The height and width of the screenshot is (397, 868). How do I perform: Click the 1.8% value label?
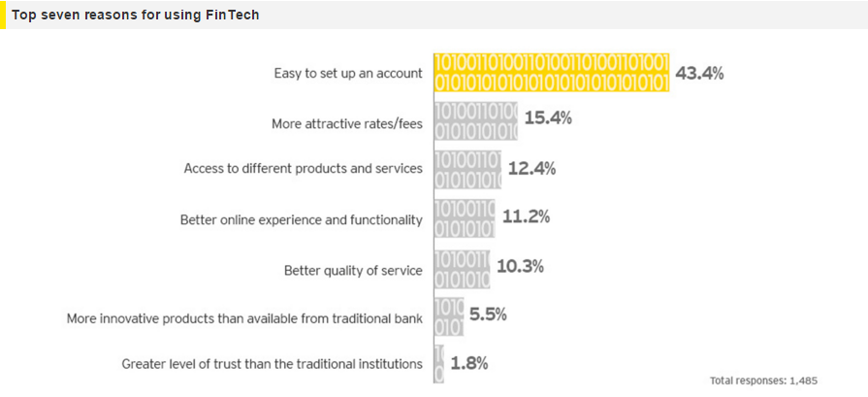(x=468, y=363)
